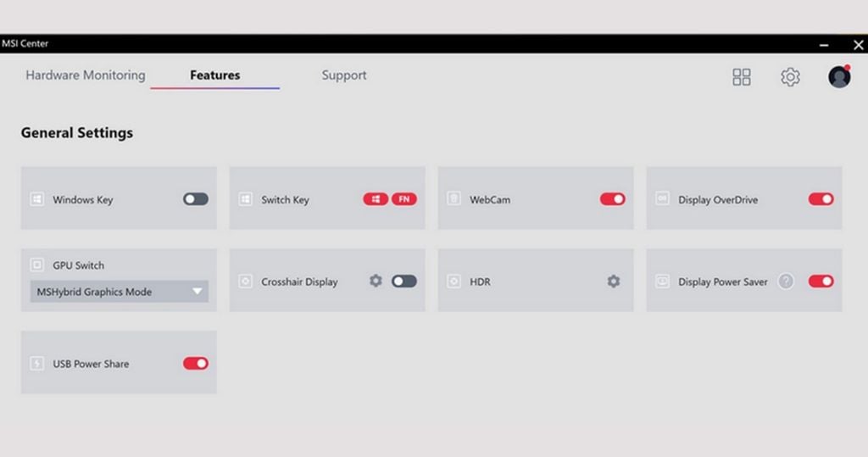The width and height of the screenshot is (868, 457).
Task: Open Crosshair Display settings gear
Action: tap(376, 281)
